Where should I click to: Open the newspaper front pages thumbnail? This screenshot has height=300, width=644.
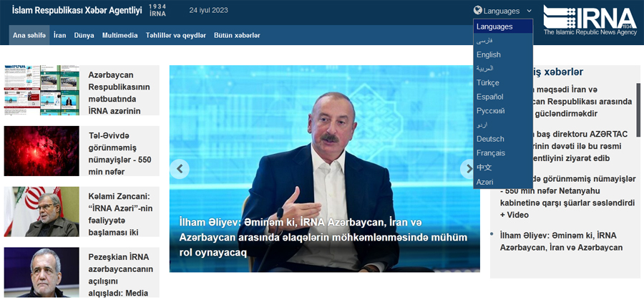pyautogui.click(x=42, y=90)
